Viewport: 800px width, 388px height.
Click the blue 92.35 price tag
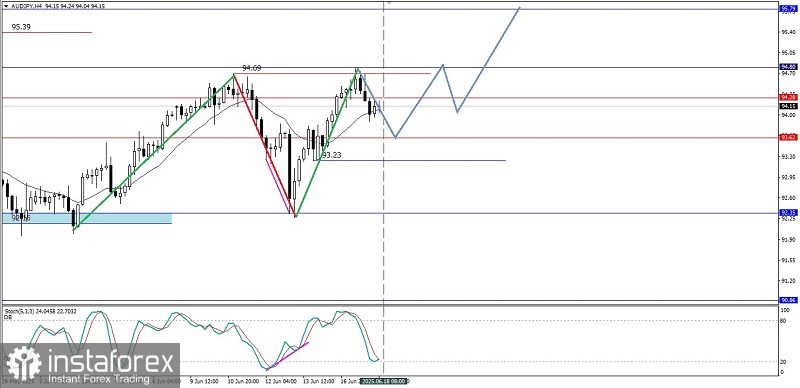tap(788, 213)
